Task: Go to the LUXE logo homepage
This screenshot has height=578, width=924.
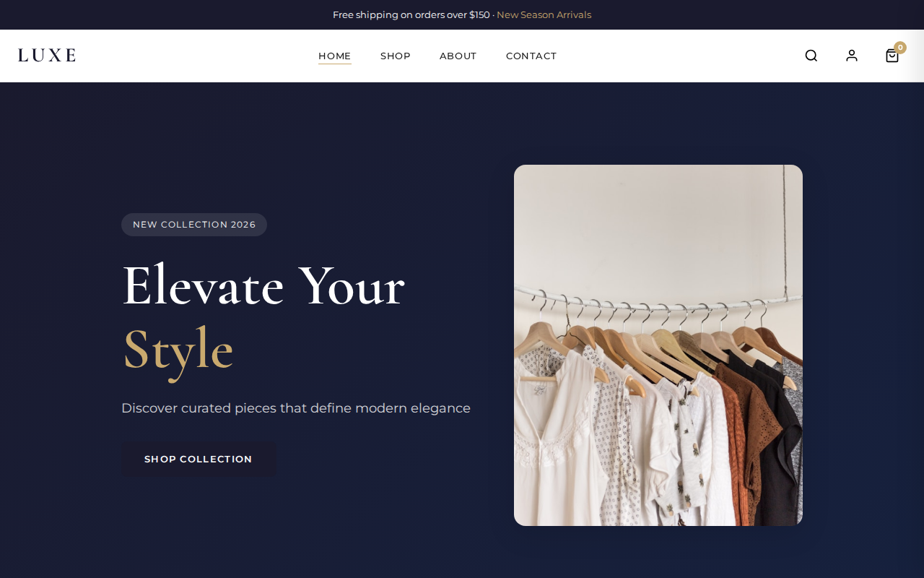Action: [47, 56]
